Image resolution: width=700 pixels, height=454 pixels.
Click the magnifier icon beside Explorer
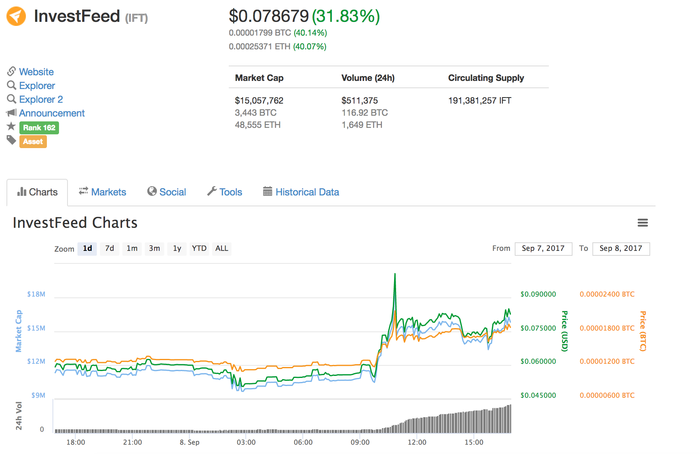(x=11, y=85)
